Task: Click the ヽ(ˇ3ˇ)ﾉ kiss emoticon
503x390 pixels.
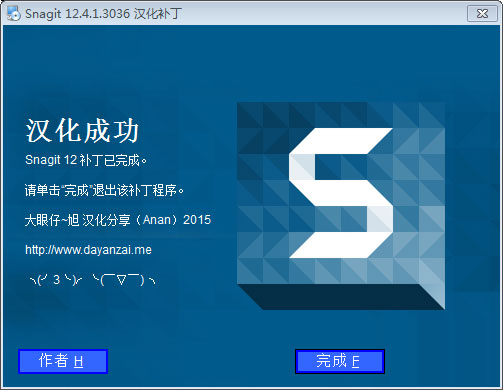Action: click(x=56, y=280)
